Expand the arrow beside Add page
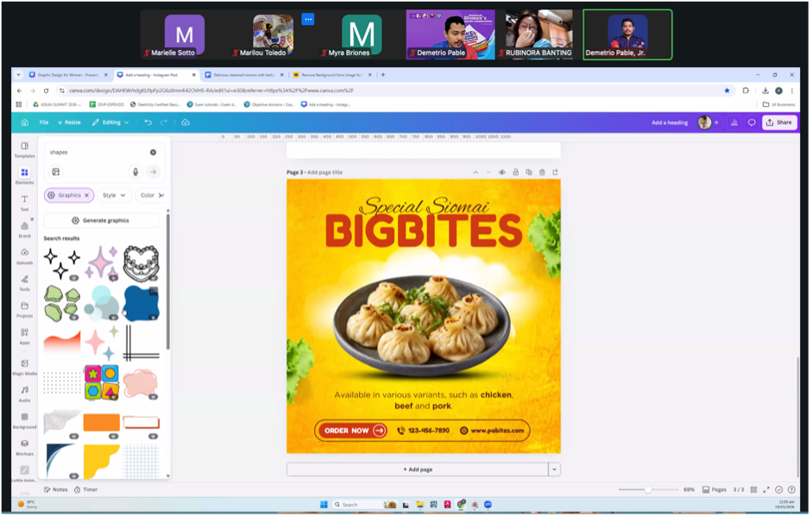 [x=554, y=469]
